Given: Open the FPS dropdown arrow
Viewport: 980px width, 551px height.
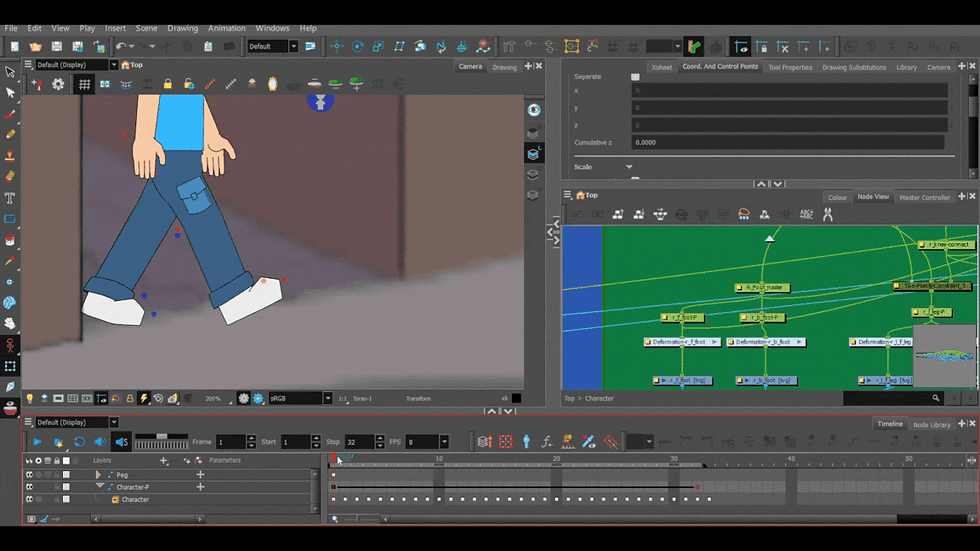Looking at the screenshot, I should (444, 442).
